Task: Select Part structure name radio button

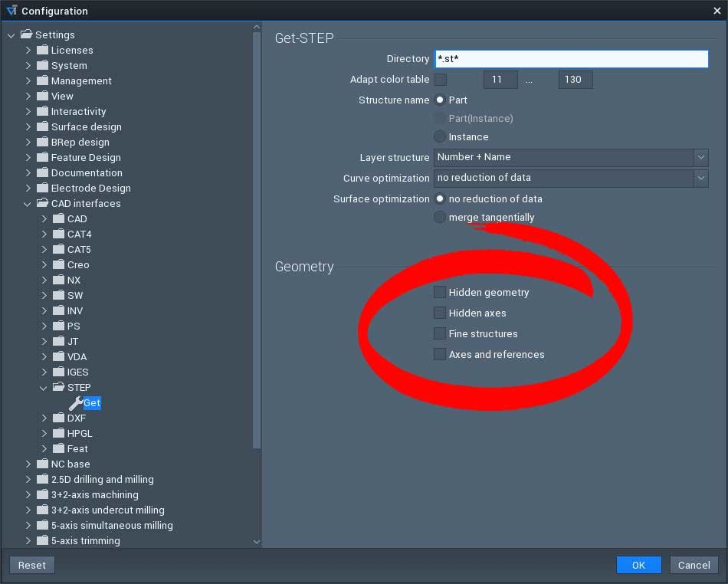Action: coord(440,100)
